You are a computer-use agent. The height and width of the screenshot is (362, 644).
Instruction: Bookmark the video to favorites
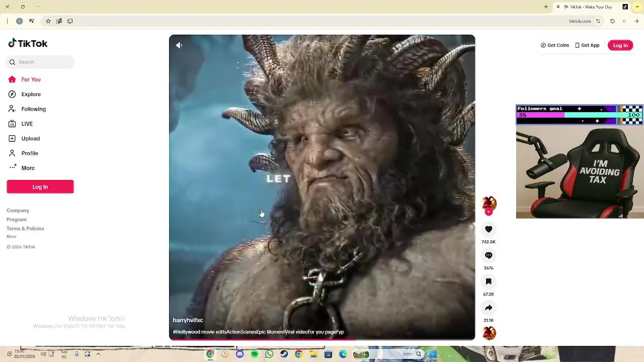[x=489, y=282]
